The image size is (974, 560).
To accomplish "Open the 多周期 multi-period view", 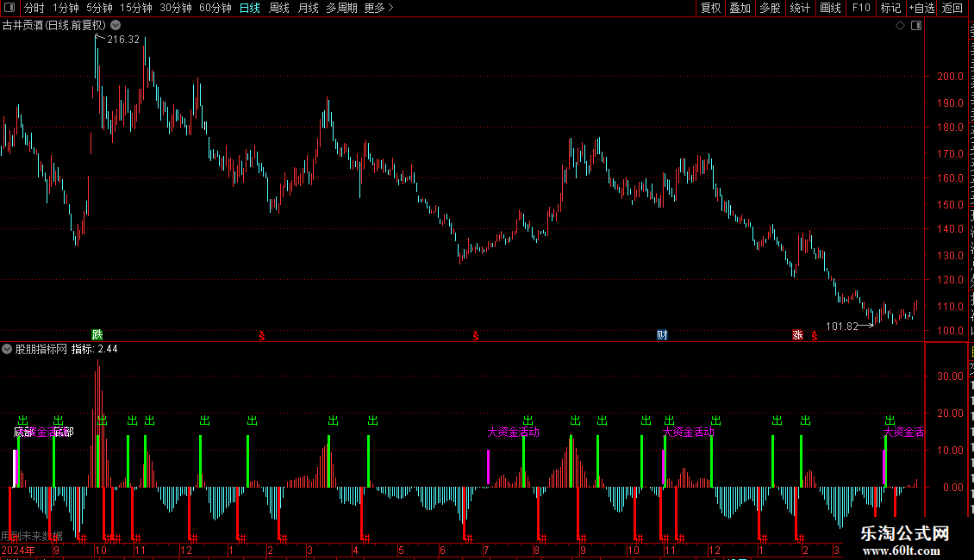I will (x=341, y=8).
